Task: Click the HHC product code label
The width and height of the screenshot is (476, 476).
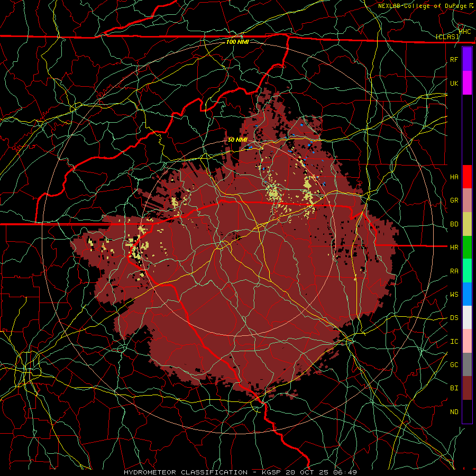Action: tap(465, 31)
